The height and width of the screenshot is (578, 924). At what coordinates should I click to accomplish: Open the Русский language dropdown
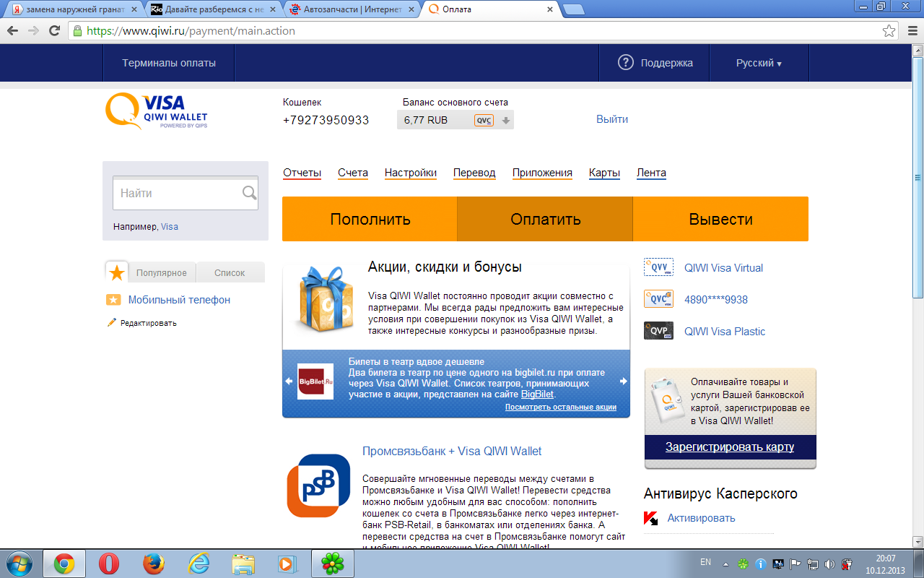[759, 63]
